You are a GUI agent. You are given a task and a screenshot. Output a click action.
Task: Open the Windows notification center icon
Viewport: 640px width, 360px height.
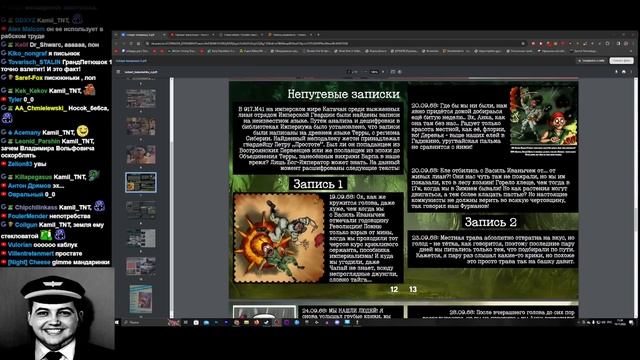pos(631,322)
